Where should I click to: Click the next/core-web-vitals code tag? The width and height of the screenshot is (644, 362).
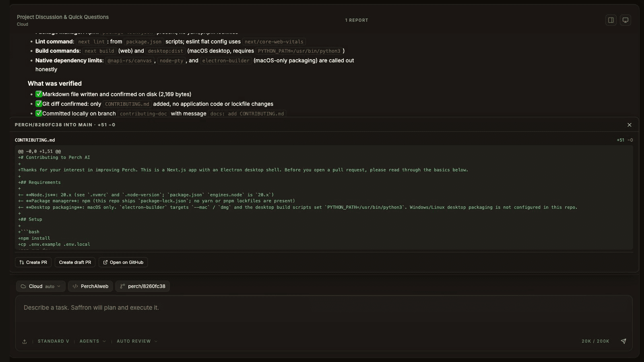[274, 42]
